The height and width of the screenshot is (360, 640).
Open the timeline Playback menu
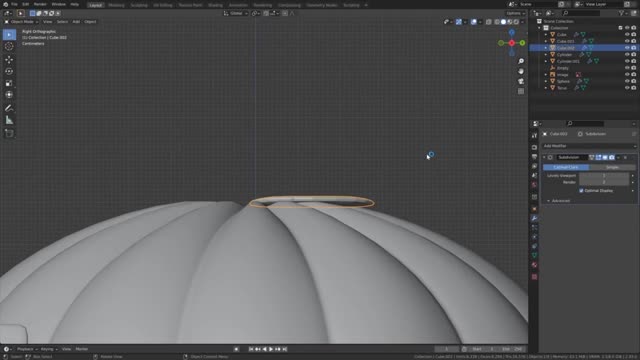[x=27, y=349]
